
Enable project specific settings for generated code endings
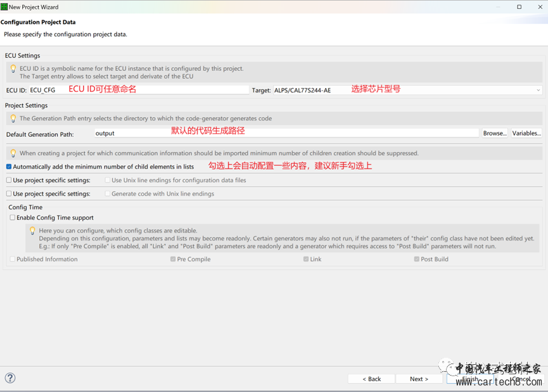(9, 194)
